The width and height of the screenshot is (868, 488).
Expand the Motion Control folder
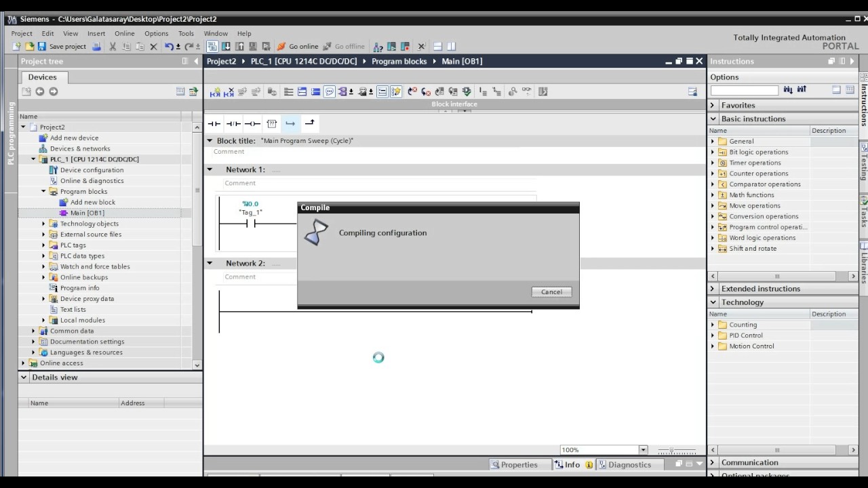click(x=713, y=346)
